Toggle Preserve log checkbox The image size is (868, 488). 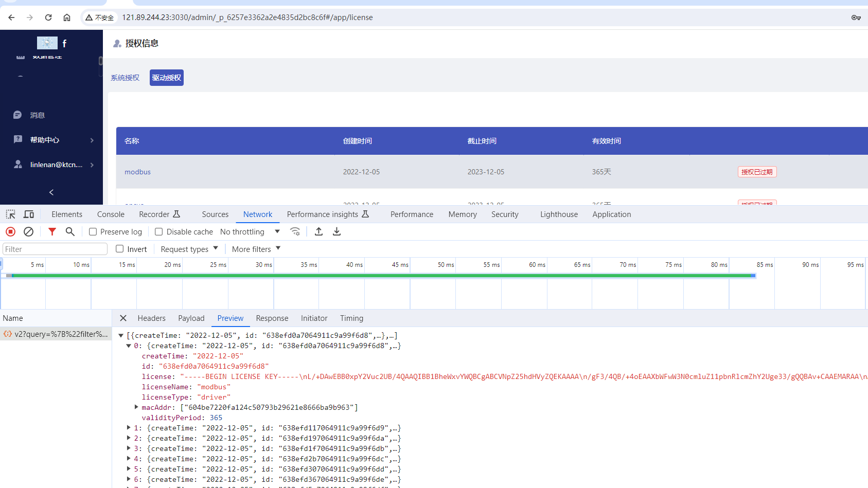point(93,232)
